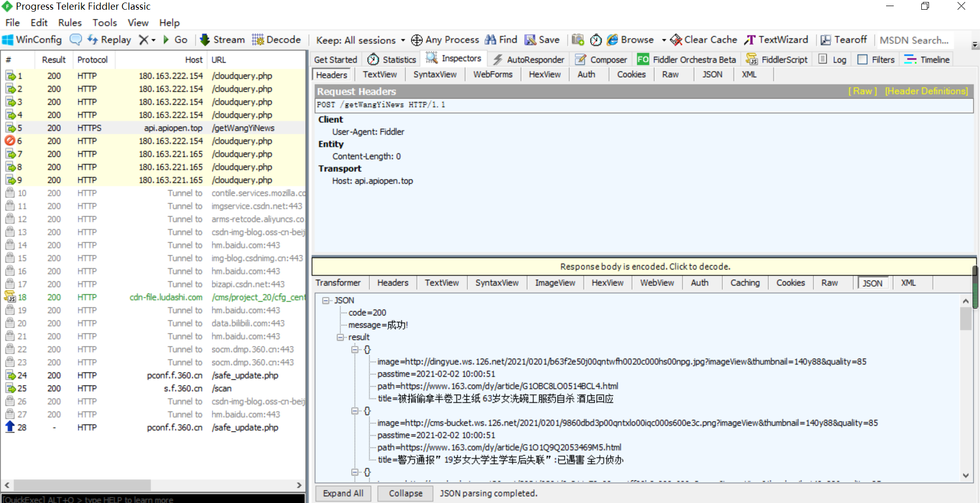Click the QuickExec command box
Viewport: 980px width, 503px height.
point(153,499)
